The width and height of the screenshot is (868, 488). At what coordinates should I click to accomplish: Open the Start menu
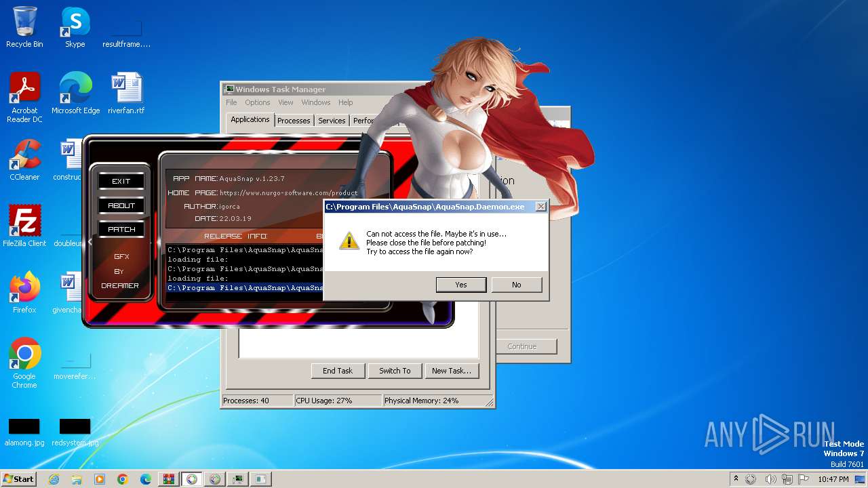click(18, 479)
